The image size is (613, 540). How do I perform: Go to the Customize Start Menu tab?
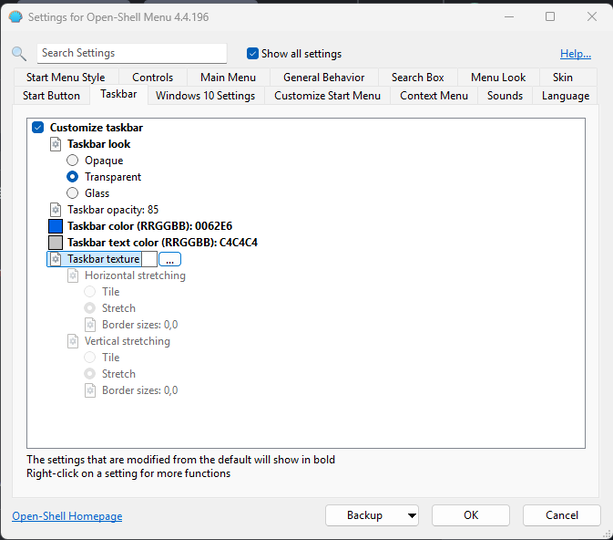(x=328, y=96)
